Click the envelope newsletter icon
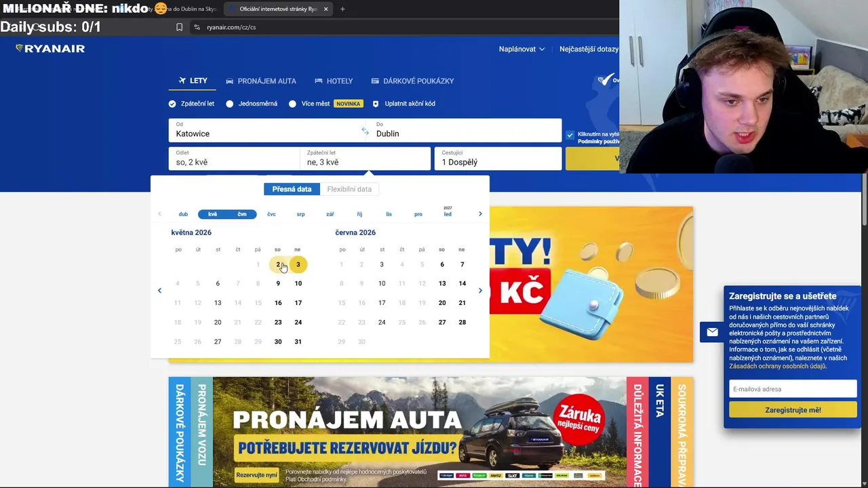868x488 pixels. coord(712,332)
